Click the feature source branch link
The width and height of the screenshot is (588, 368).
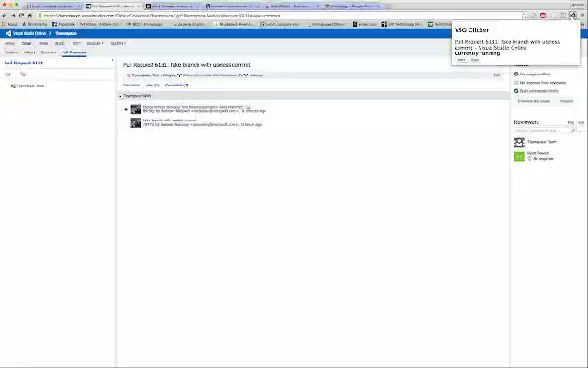210,75
